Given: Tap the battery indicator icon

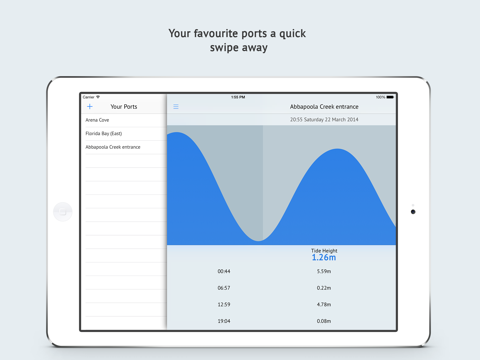Looking at the screenshot, I should pyautogui.click(x=390, y=97).
